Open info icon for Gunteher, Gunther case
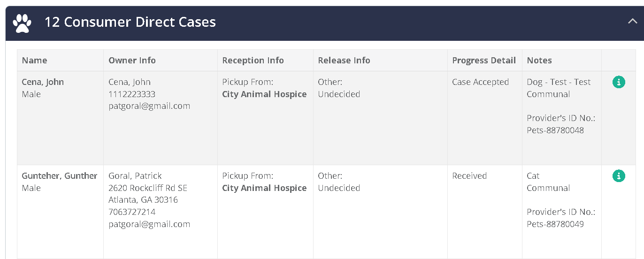644x259 pixels. tap(619, 176)
